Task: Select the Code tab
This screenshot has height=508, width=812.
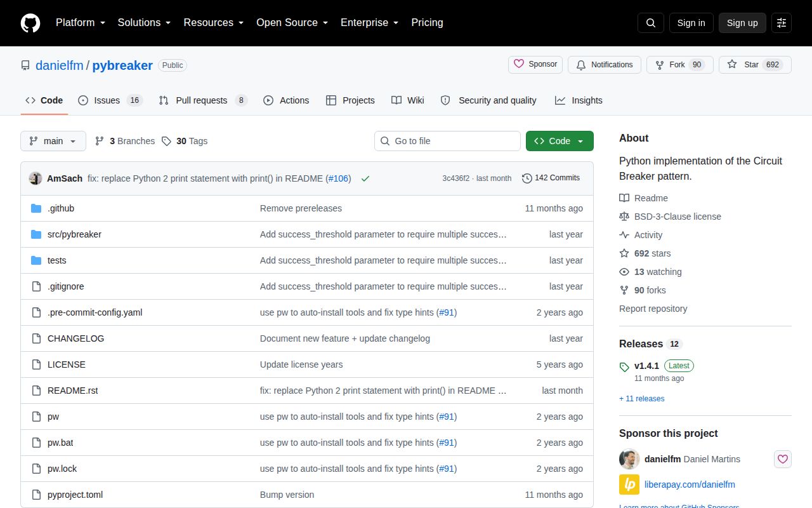Action: pos(44,100)
